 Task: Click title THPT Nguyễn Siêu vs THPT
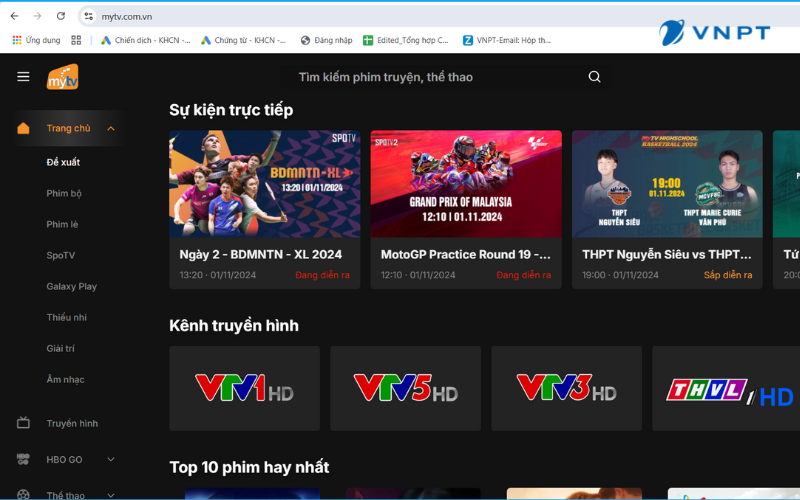click(x=667, y=254)
